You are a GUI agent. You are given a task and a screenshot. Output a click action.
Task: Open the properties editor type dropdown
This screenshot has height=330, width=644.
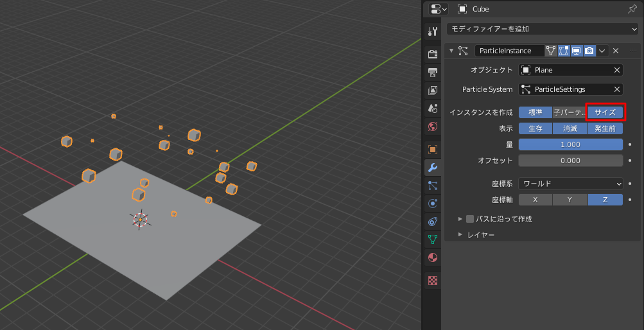tap(439, 9)
